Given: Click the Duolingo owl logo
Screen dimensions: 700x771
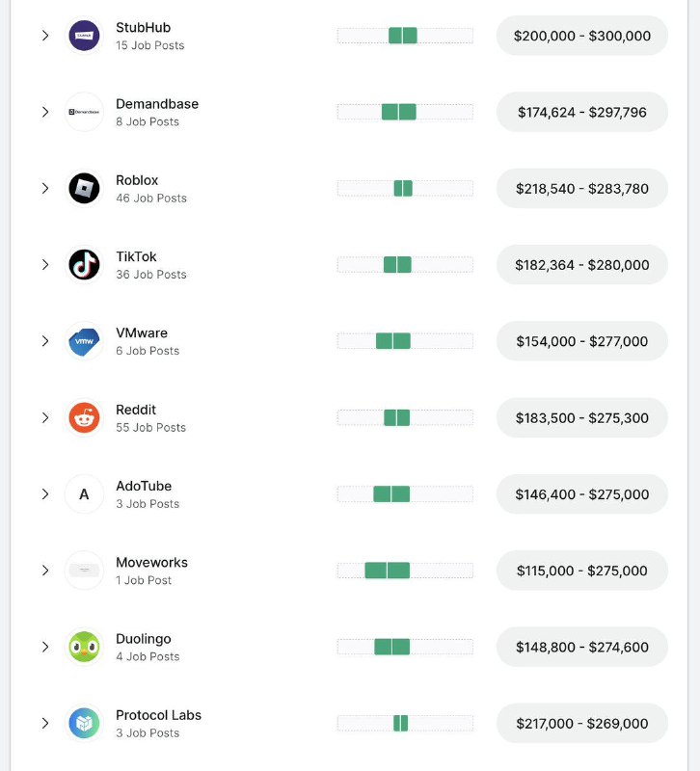Looking at the screenshot, I should pyautogui.click(x=84, y=647).
